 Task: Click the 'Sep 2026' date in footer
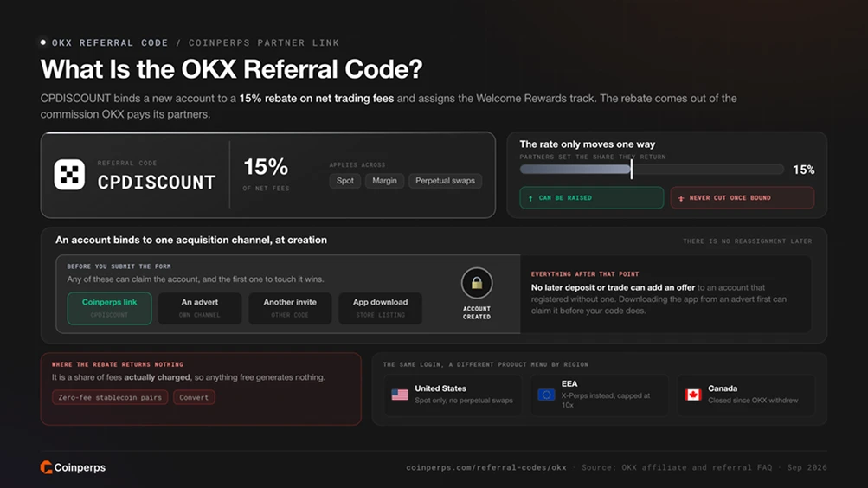coord(807,467)
